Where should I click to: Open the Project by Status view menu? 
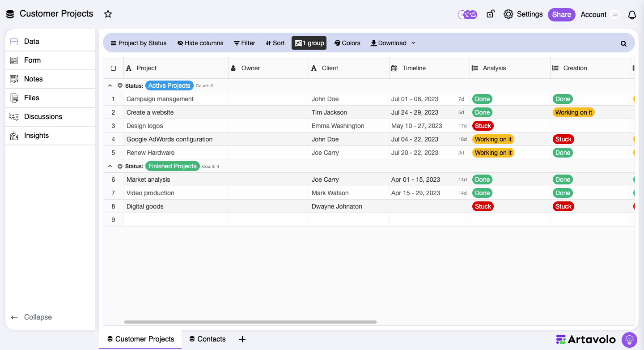(138, 43)
